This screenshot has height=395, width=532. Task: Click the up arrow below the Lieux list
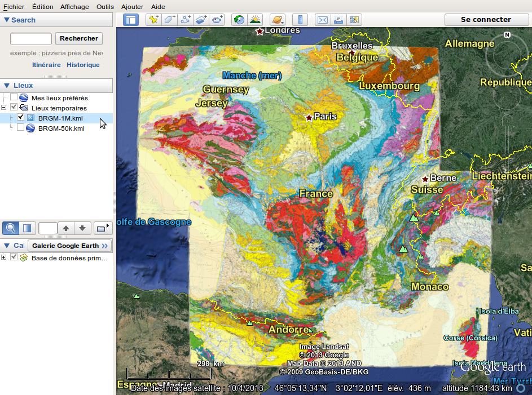pos(66,228)
